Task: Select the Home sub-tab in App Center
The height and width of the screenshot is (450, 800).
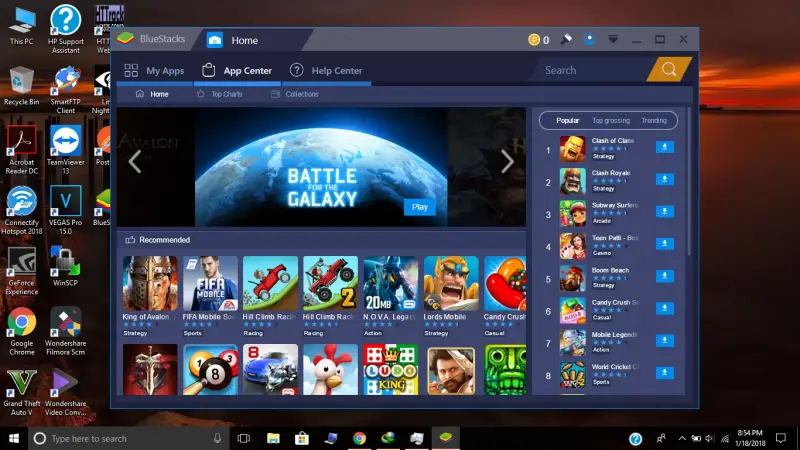Action: coord(152,94)
